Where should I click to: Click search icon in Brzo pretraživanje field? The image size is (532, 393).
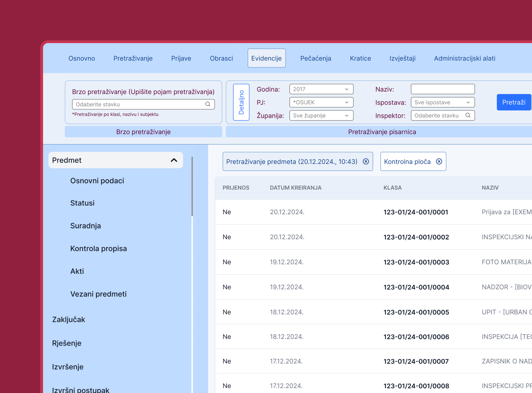coord(208,104)
